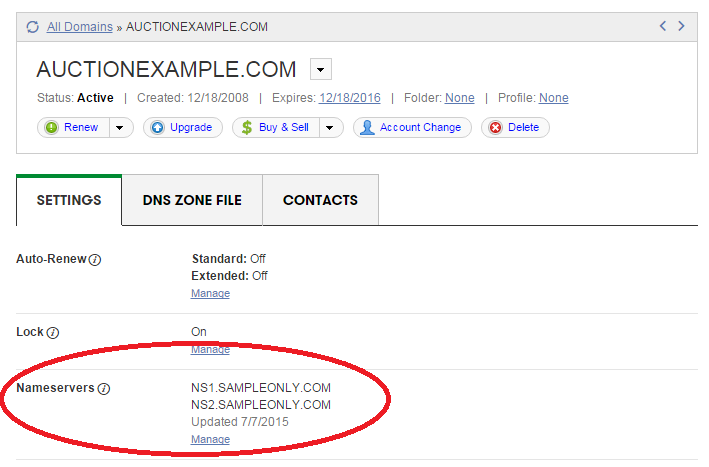Viewport: 709px width, 467px height.
Task: Switch to the DNS Zone File tab
Action: (x=192, y=200)
